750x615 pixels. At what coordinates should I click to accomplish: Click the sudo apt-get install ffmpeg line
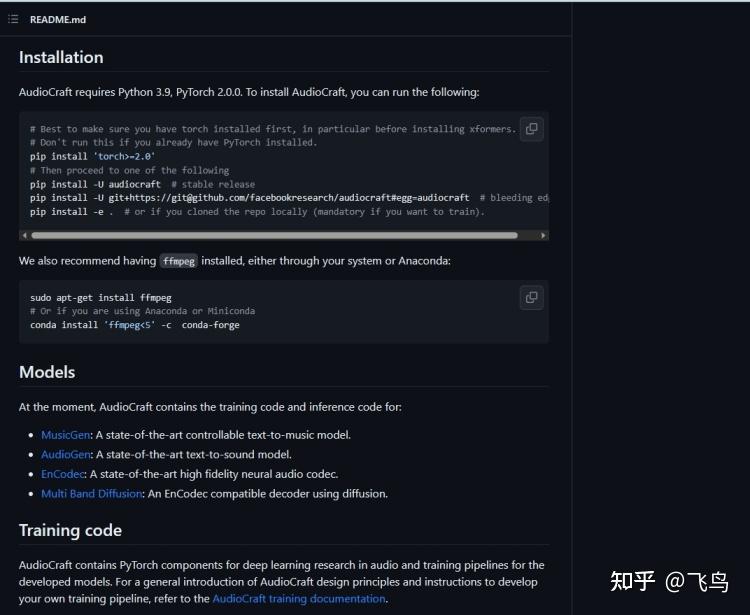click(101, 298)
